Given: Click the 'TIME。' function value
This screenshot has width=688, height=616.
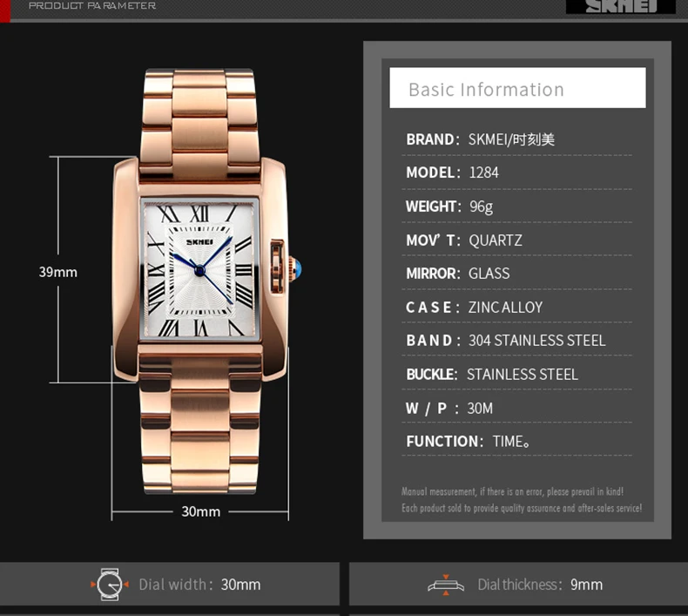Looking at the screenshot, I should coord(511,441).
